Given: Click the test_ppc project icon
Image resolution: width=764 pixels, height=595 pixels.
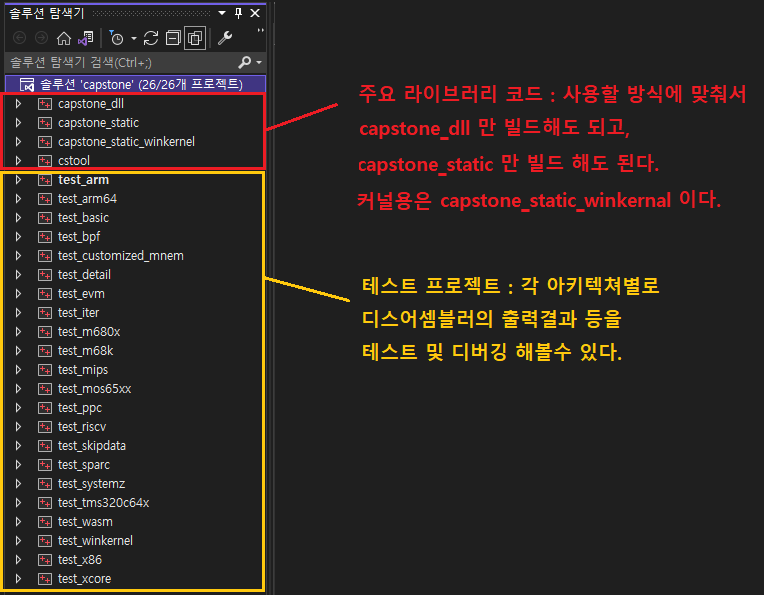Looking at the screenshot, I should pyautogui.click(x=45, y=408).
